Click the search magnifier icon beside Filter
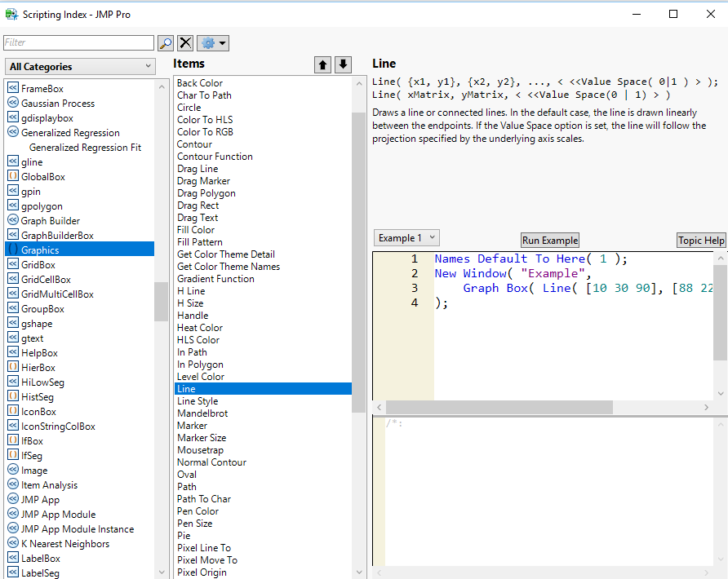Viewport: 728px width, 579px height. 166,43
